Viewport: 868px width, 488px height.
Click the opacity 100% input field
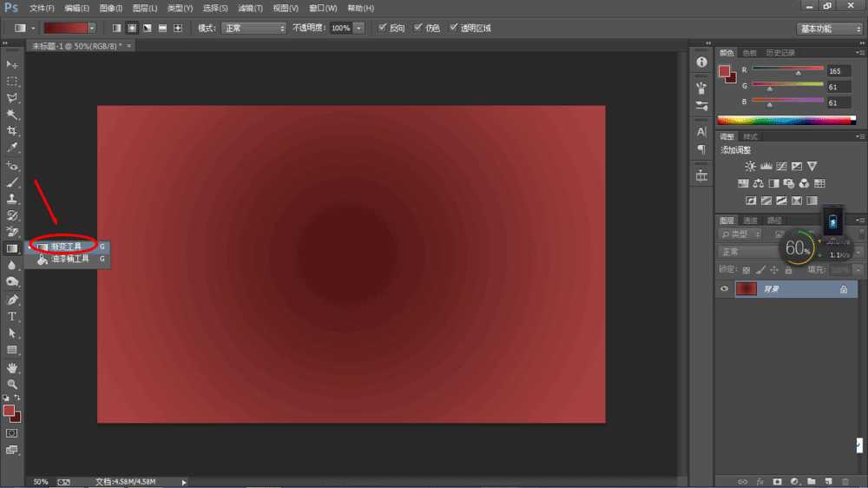(x=341, y=28)
